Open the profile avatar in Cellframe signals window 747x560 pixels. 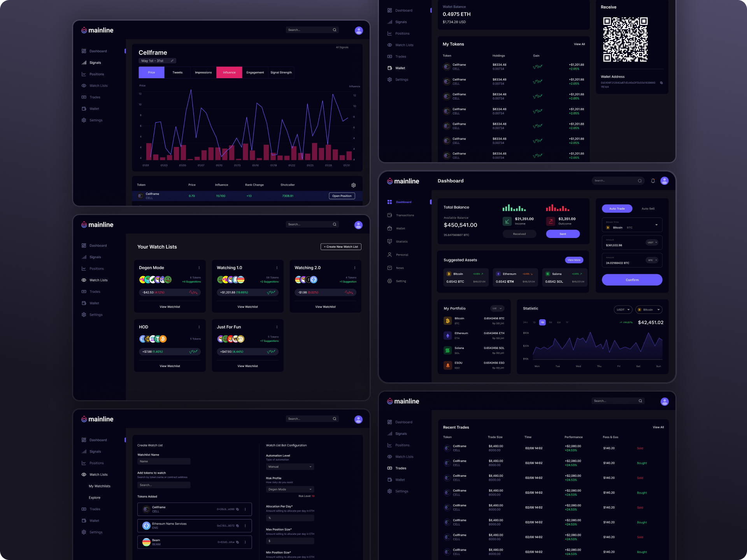point(359,30)
